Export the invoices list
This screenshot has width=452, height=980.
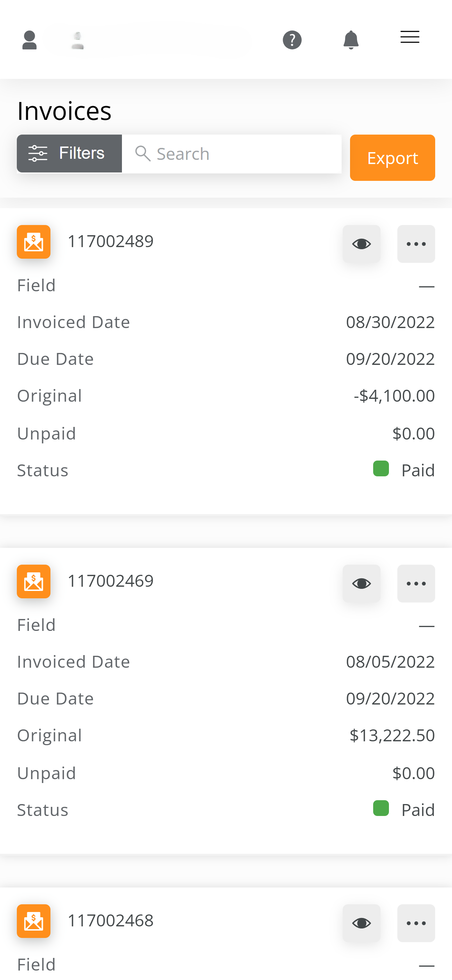[x=392, y=157]
